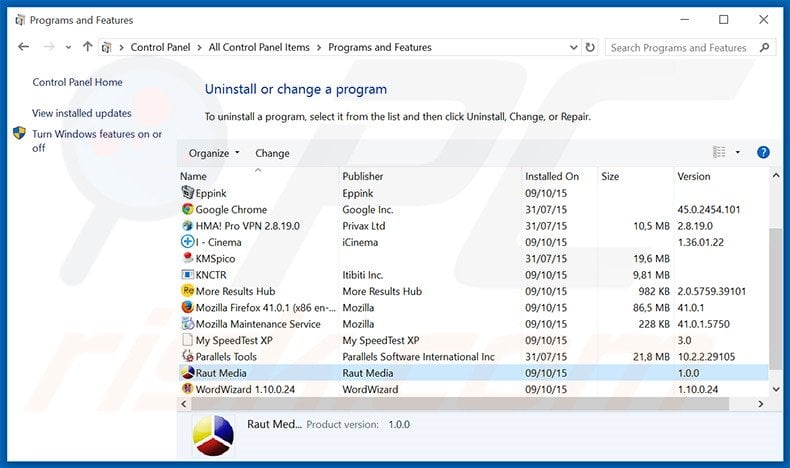Click the 982 KB size cell
790x468 pixels.
coord(654,291)
